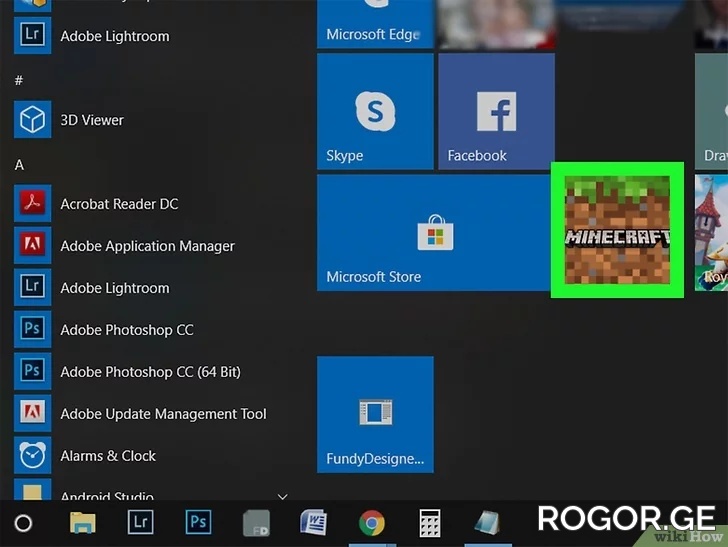Open the photo live tile beside Microsoft Edge
728x547 pixels.
[496, 24]
